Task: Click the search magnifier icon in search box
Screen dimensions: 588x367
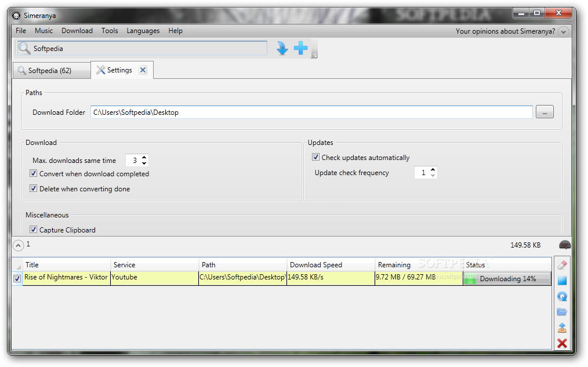Action: coord(24,48)
